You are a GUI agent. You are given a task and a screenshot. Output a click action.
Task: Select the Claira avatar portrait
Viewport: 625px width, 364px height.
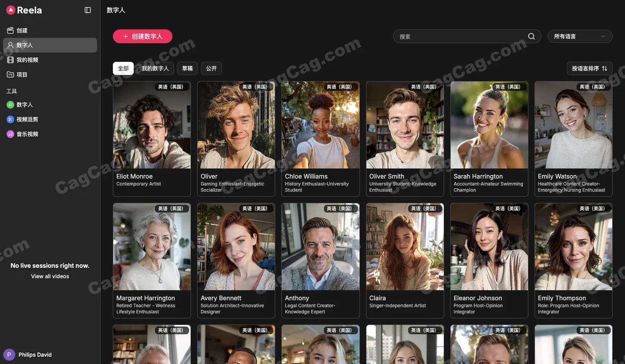[405, 247]
